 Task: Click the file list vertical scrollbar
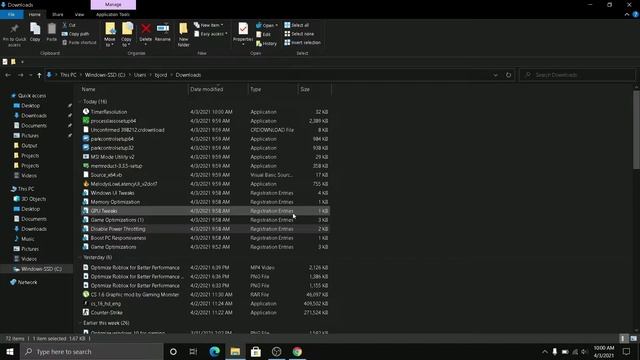tap(636, 129)
